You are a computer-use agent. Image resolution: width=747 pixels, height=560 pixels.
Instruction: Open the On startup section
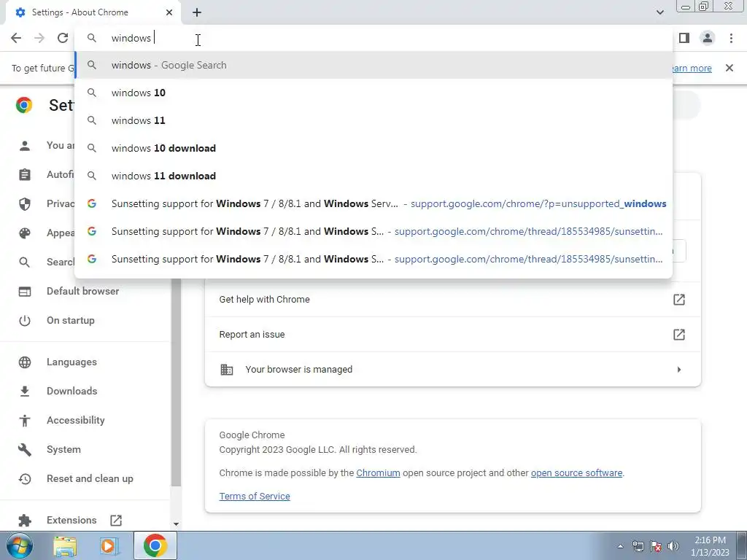coord(71,321)
